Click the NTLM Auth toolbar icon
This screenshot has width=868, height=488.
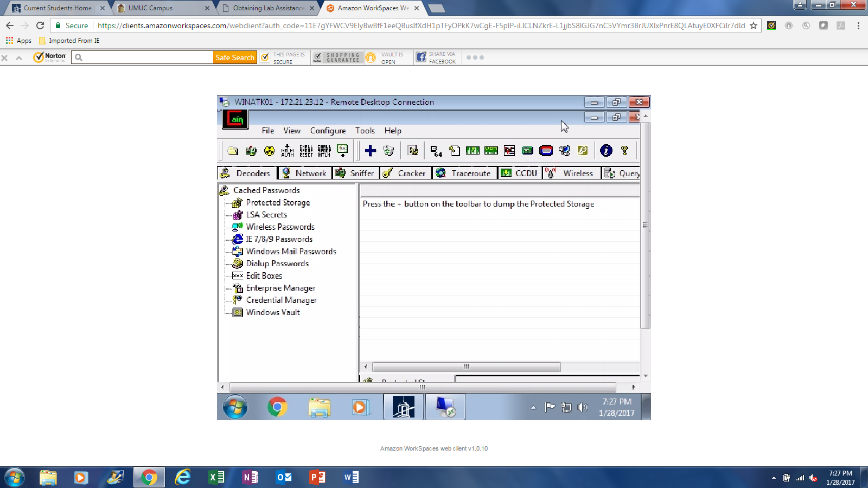point(288,151)
